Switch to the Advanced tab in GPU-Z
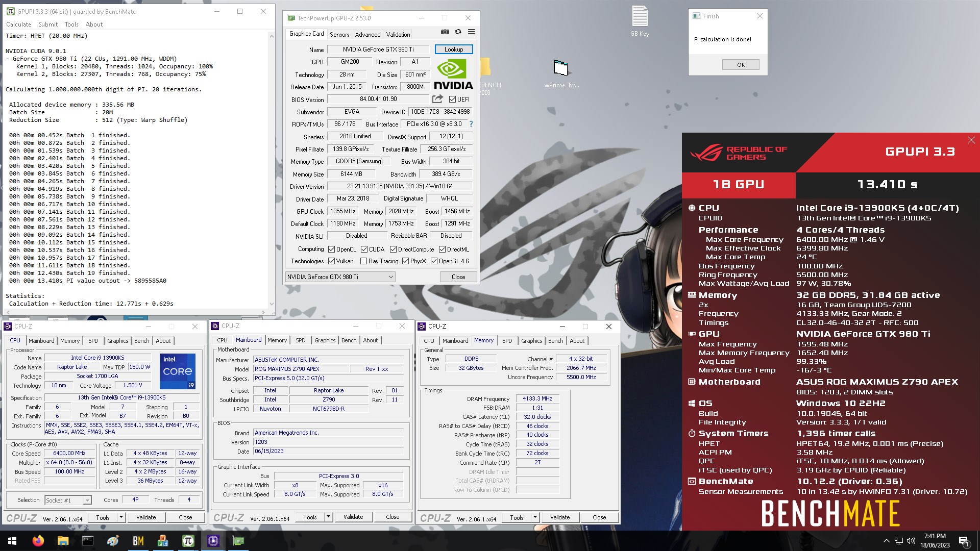This screenshot has height=551, width=980. click(x=367, y=34)
